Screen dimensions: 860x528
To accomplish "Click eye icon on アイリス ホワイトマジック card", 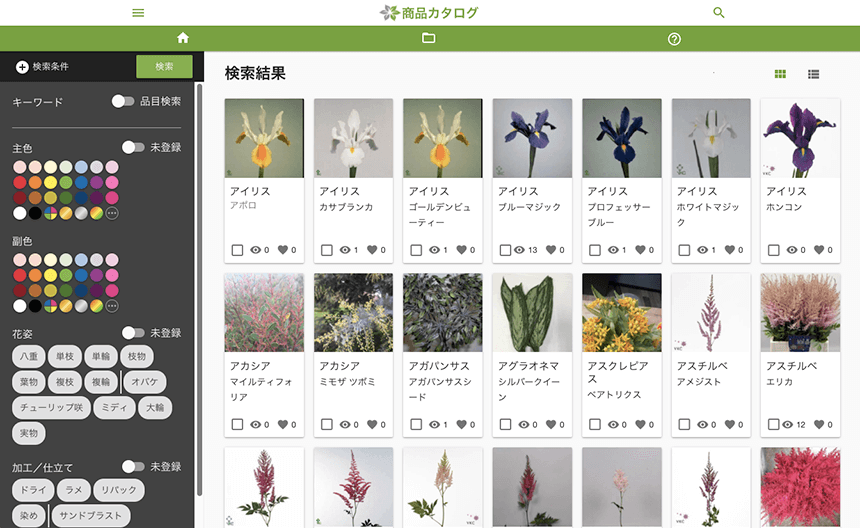I will [703, 250].
